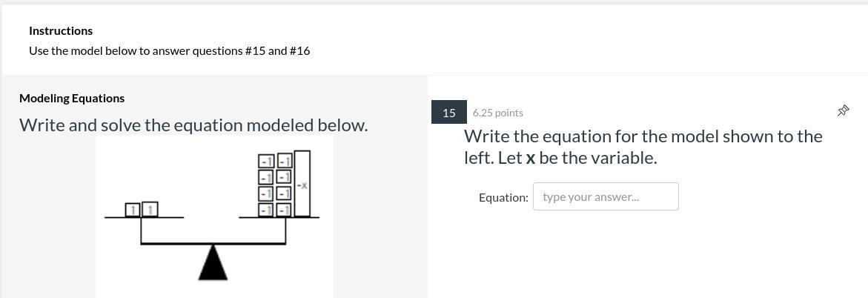Viewport: 868px width, 298px height.
Task: Click the question number 15 badge
Action: point(449,113)
